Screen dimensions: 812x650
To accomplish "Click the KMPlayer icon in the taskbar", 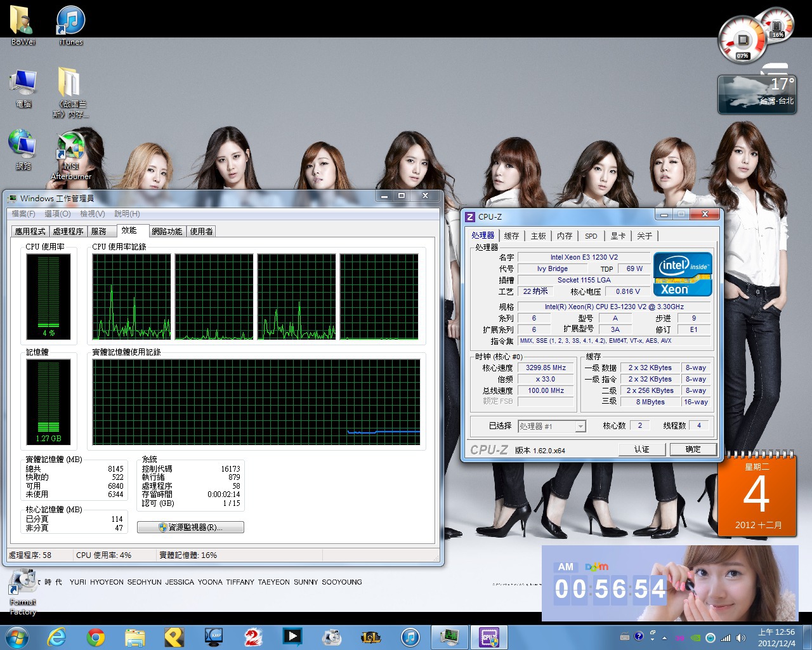I will [214, 637].
